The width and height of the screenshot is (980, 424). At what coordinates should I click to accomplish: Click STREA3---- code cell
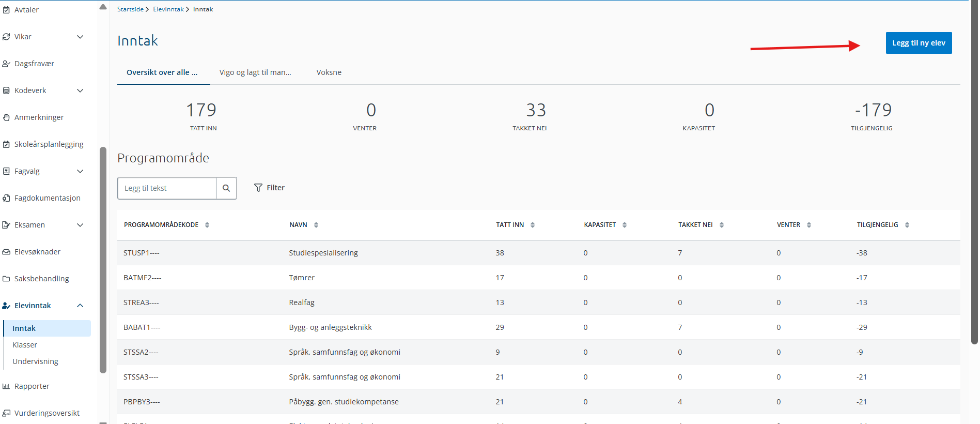pyautogui.click(x=141, y=302)
